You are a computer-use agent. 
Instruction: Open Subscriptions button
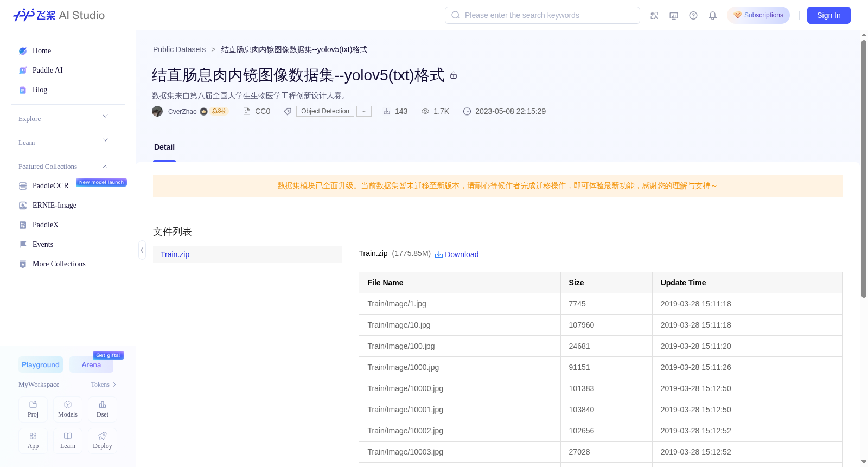click(x=758, y=15)
